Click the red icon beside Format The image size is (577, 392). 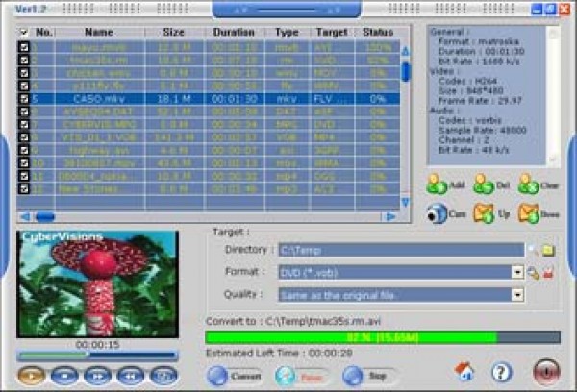[x=548, y=273]
